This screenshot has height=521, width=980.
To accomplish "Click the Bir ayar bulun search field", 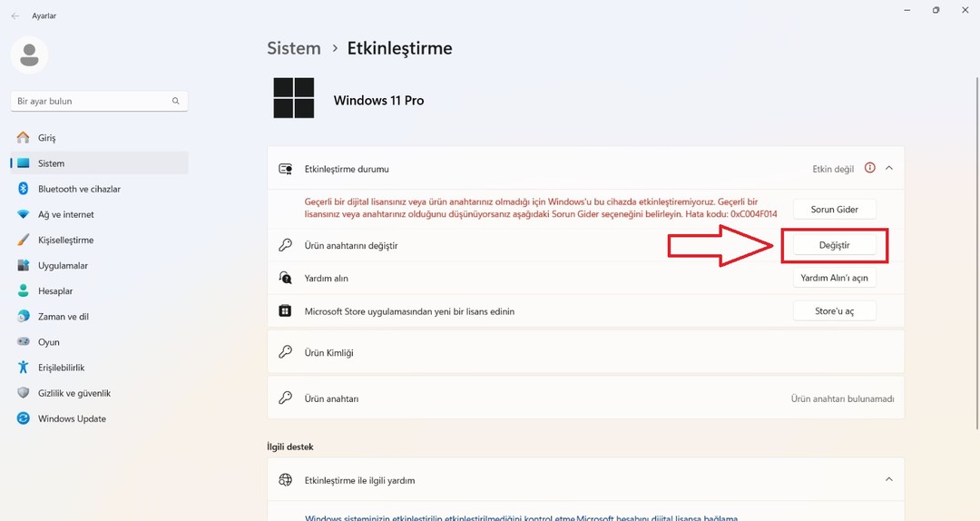I will click(100, 101).
